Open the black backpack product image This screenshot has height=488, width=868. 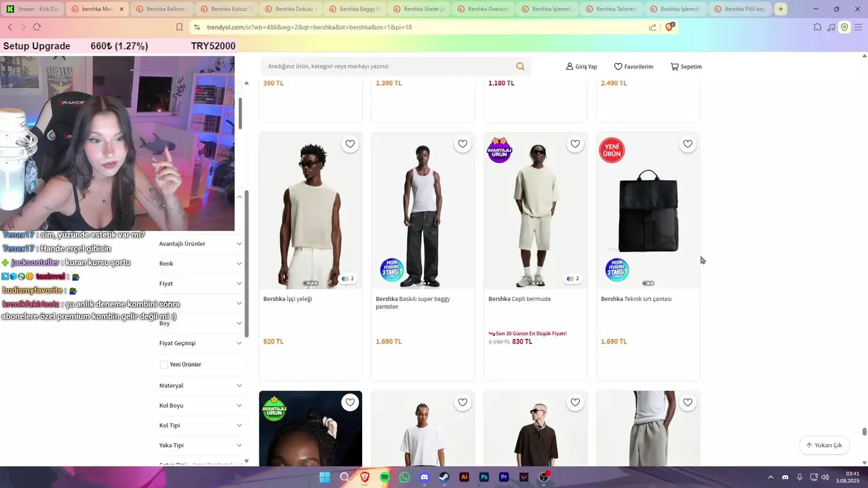648,211
